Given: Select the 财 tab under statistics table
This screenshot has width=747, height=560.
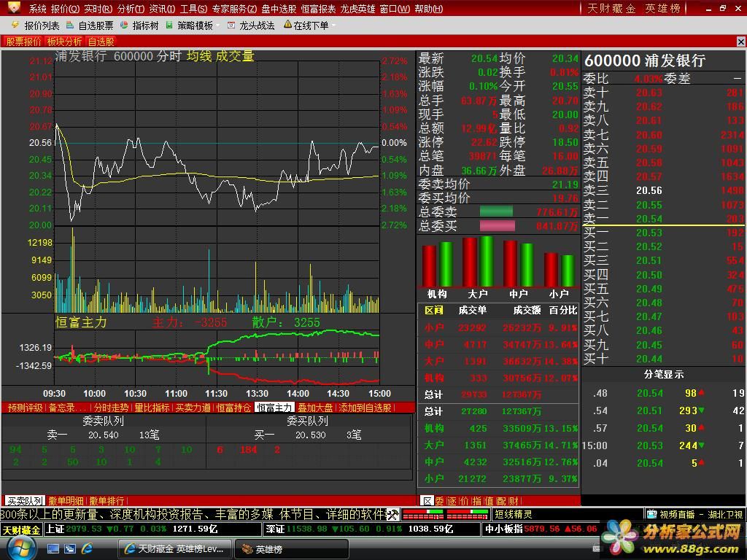Looking at the screenshot, I should click(514, 500).
